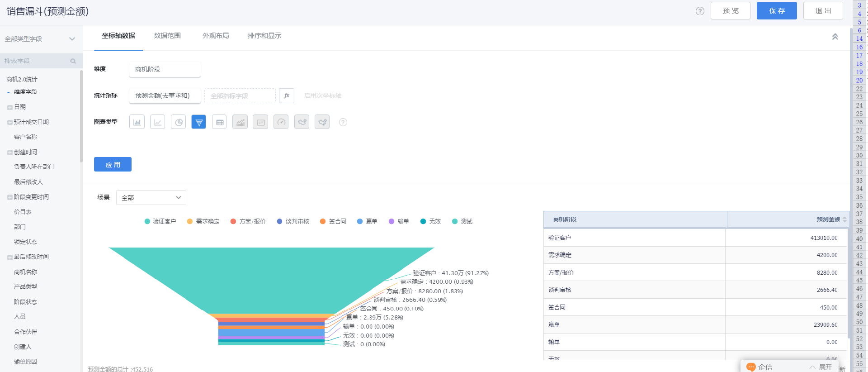Toggle 无效 legend item
This screenshot has height=372, width=868.
pyautogui.click(x=430, y=221)
